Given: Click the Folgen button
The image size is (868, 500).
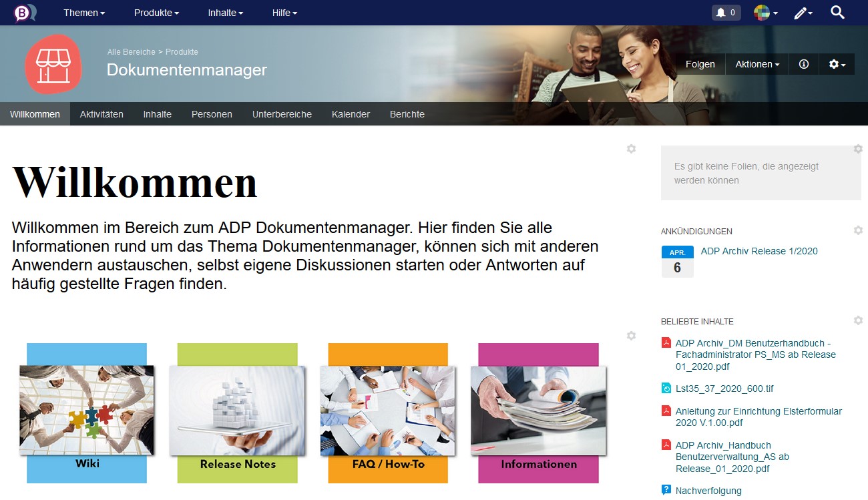Looking at the screenshot, I should coord(700,64).
